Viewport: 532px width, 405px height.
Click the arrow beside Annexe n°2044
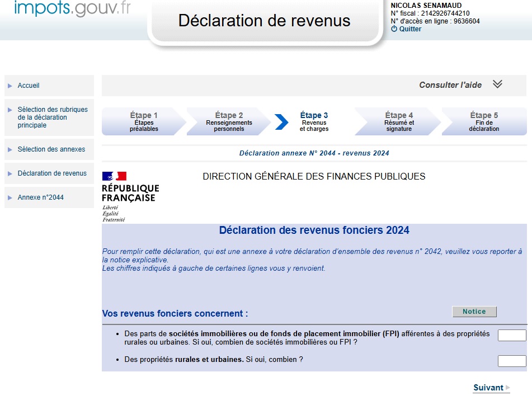10,197
